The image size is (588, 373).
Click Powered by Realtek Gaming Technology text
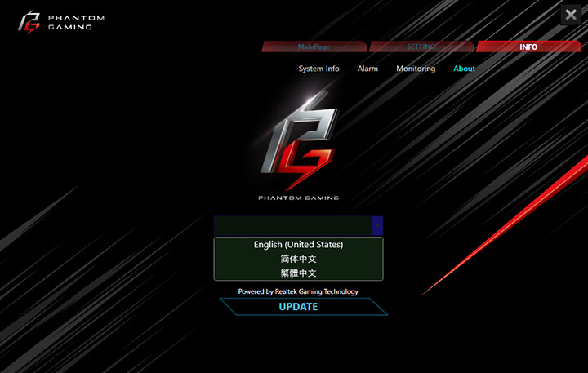click(x=298, y=291)
